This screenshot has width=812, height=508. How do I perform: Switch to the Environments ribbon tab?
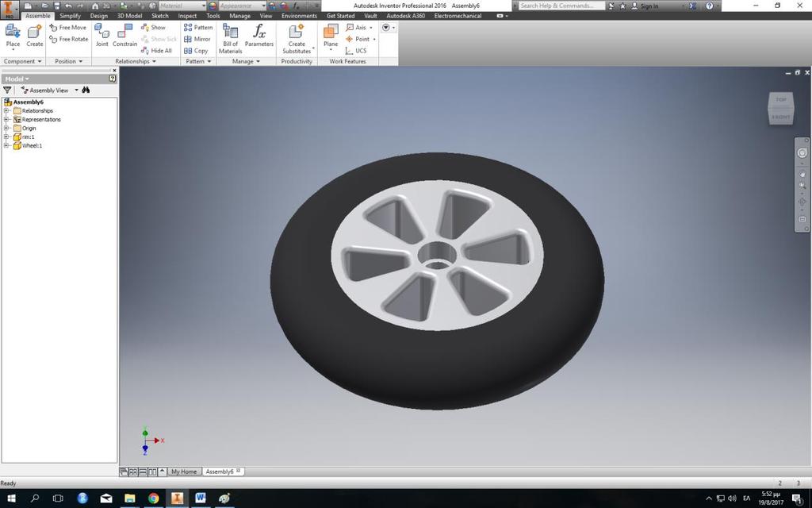point(299,16)
